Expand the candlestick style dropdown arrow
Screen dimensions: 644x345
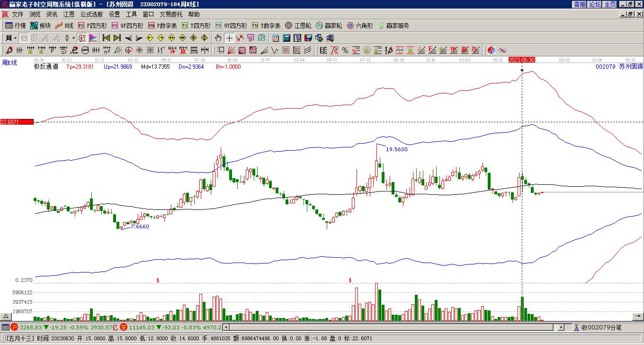(73, 38)
